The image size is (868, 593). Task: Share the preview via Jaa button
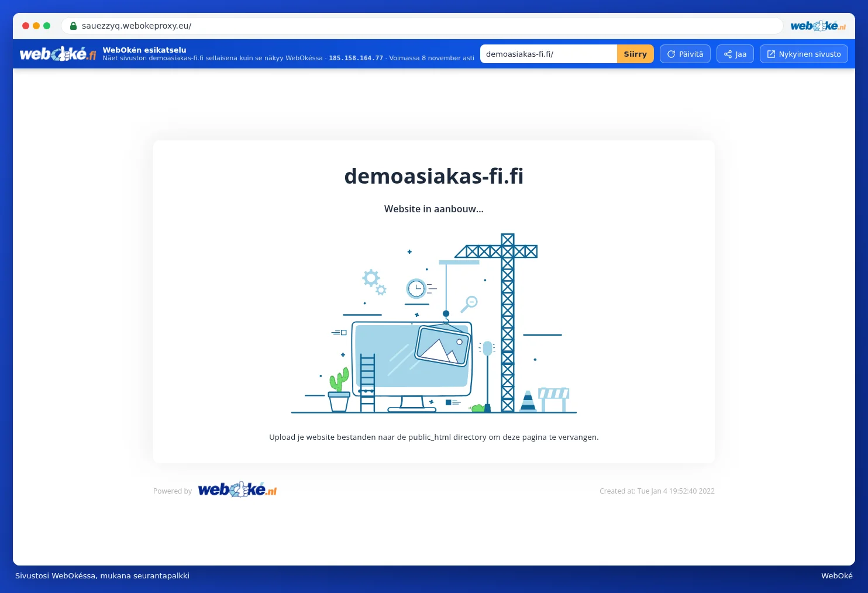coord(735,54)
